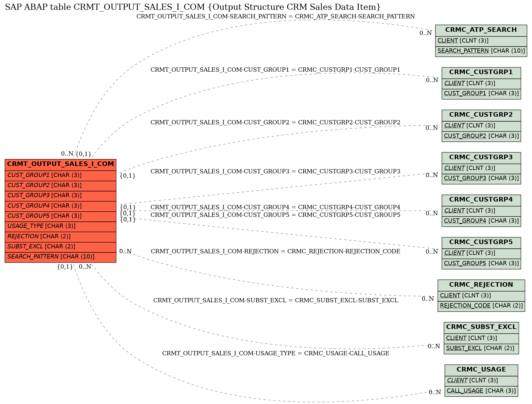Screen dimensions: 532x404
Task: Click the USAGE_TYPE = CALL_USAGE relationship label
Action: [x=276, y=353]
